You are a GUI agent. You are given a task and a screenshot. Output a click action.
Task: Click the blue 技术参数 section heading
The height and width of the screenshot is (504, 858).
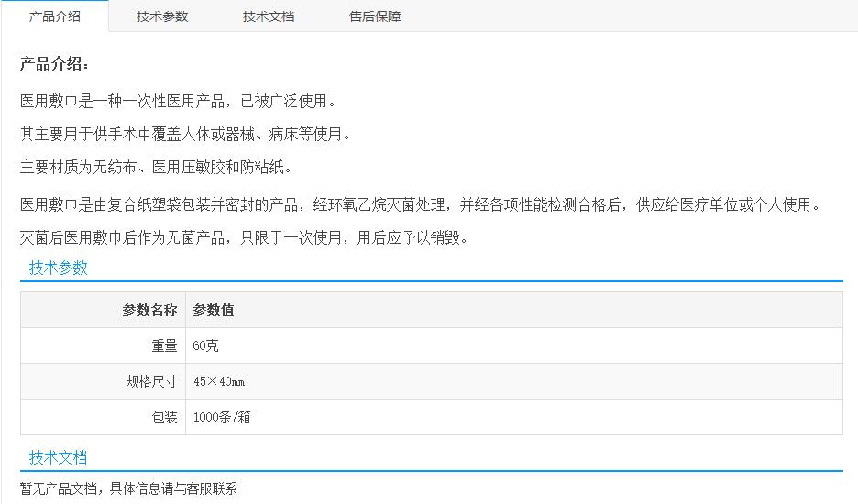59,268
